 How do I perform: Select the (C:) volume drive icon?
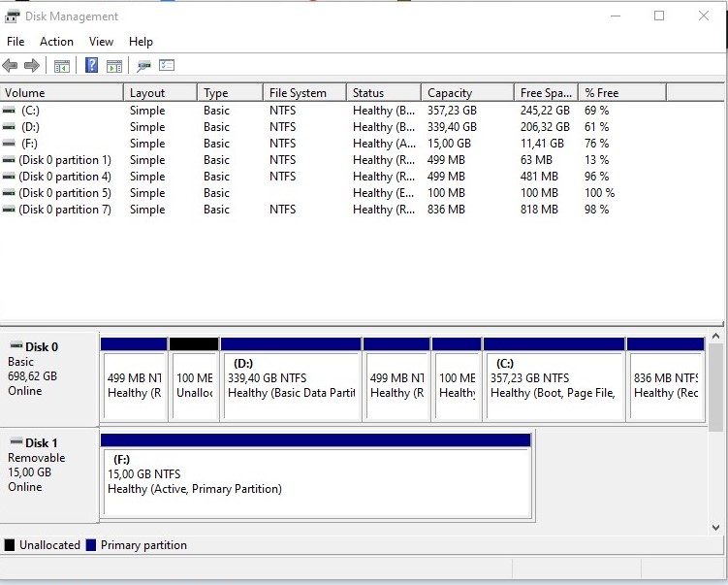[9, 111]
